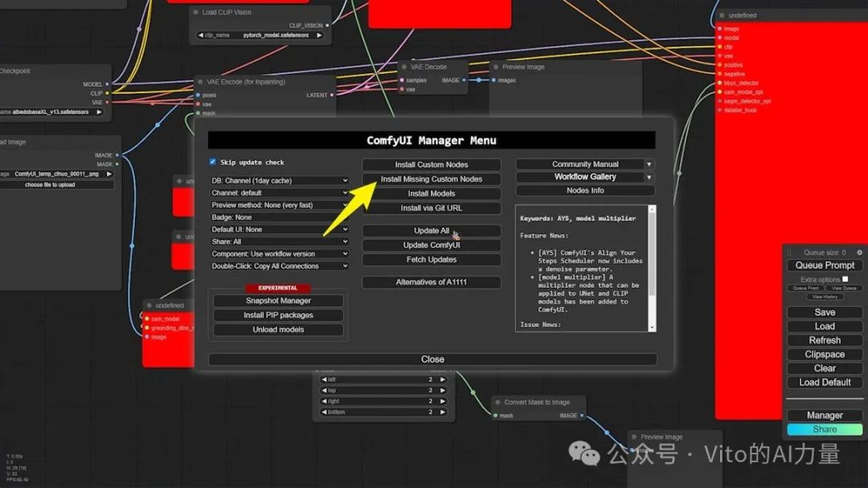
Task: Open Snapshot Manager
Action: click(x=278, y=300)
